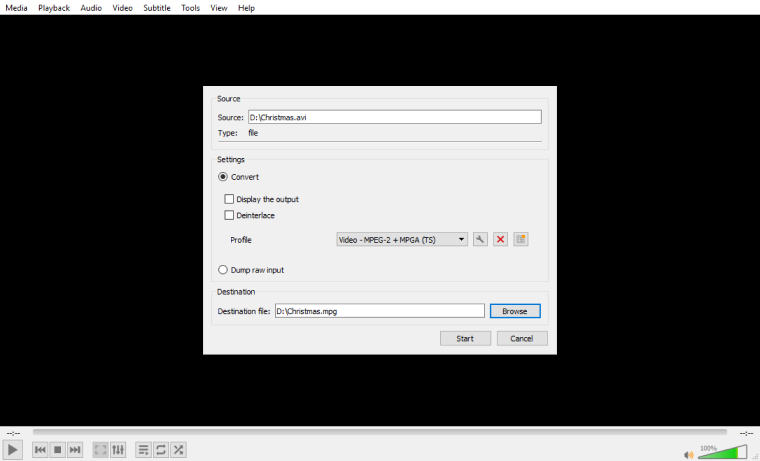Stop playback with the square button
The width and height of the screenshot is (760, 461).
coord(58,450)
